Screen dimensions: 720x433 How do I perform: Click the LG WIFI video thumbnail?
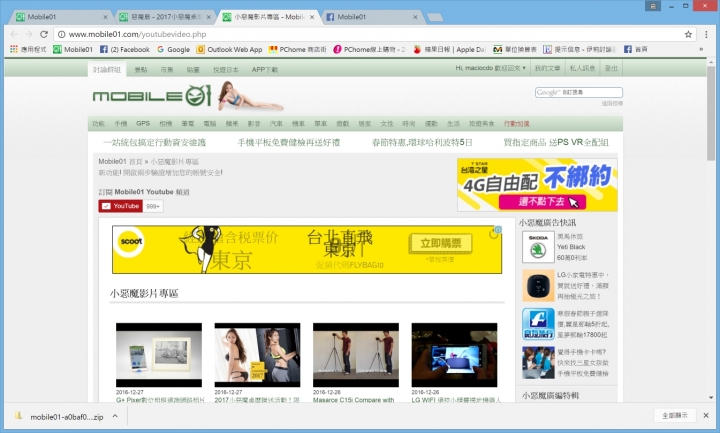click(x=454, y=355)
